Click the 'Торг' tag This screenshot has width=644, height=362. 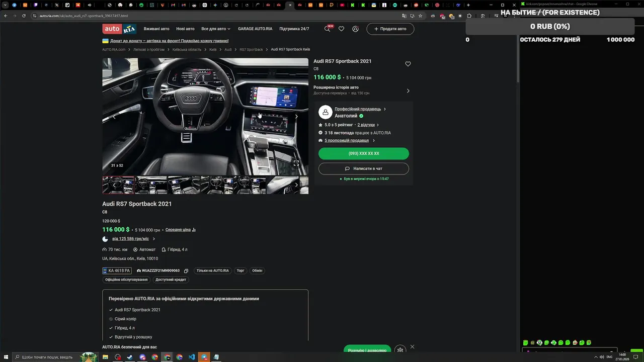pos(240,270)
